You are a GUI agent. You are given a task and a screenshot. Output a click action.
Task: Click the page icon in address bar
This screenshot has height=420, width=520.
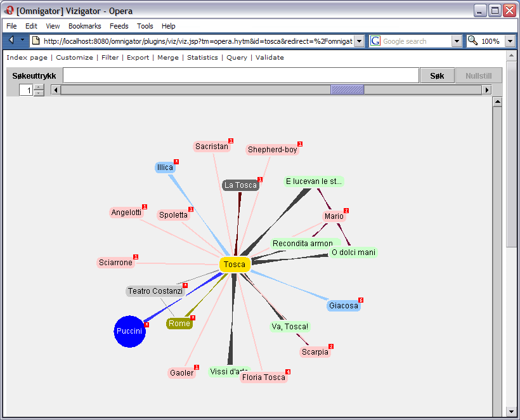coord(36,41)
